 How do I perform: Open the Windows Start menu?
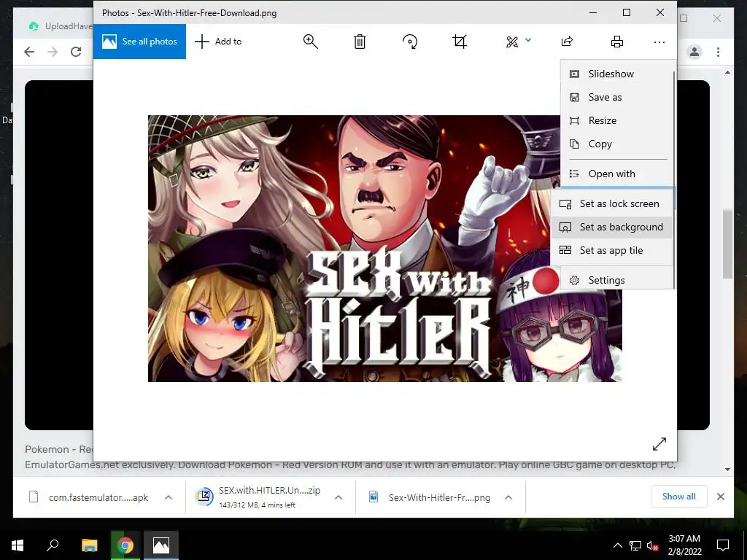pos(18,545)
